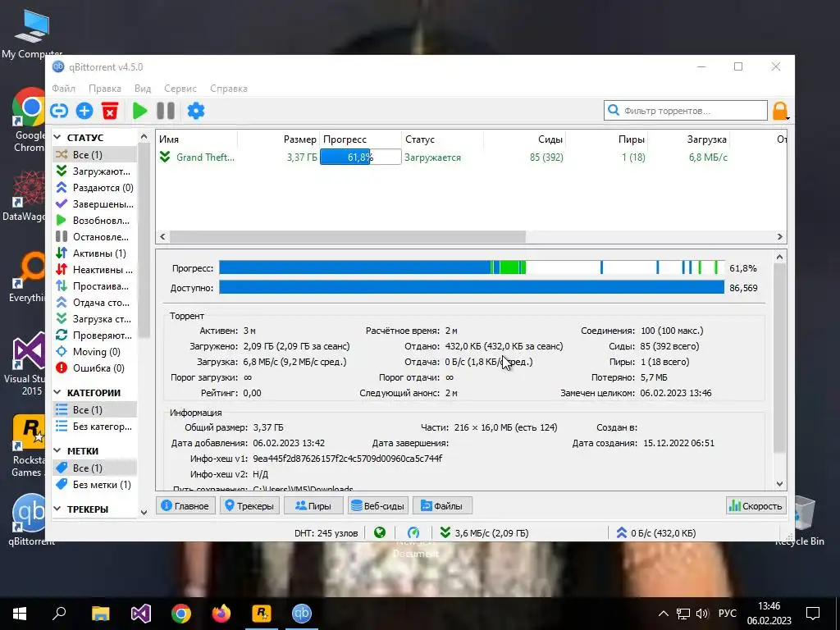Sort by the Прогресс column header
This screenshot has width=840, height=630.
pos(361,139)
